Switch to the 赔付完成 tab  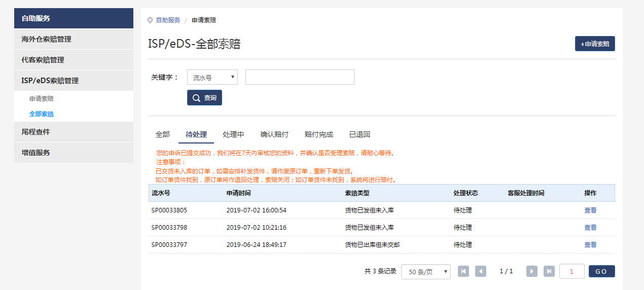(x=319, y=134)
